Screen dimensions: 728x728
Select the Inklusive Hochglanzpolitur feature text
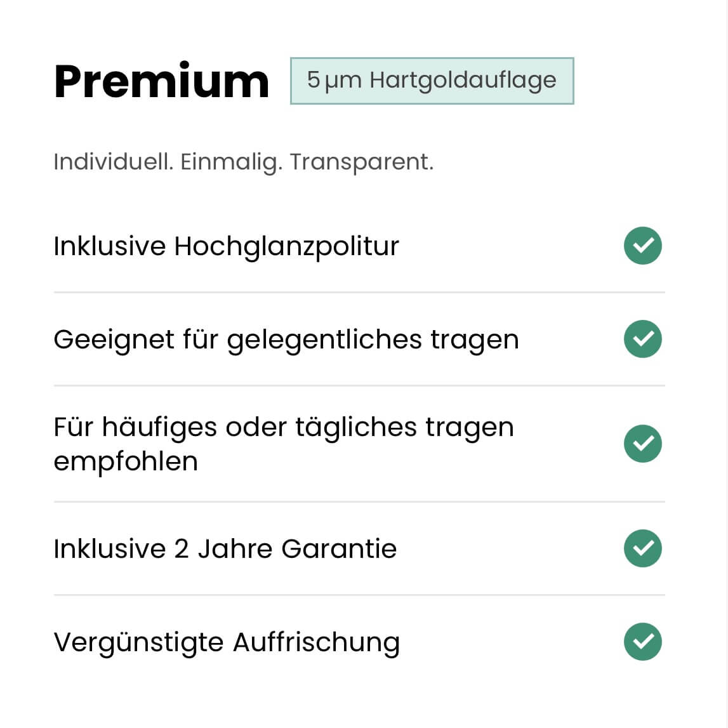pyautogui.click(x=226, y=246)
